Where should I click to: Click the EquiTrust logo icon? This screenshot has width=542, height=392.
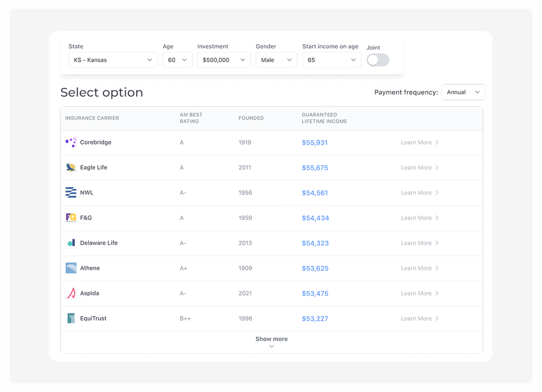(x=71, y=318)
